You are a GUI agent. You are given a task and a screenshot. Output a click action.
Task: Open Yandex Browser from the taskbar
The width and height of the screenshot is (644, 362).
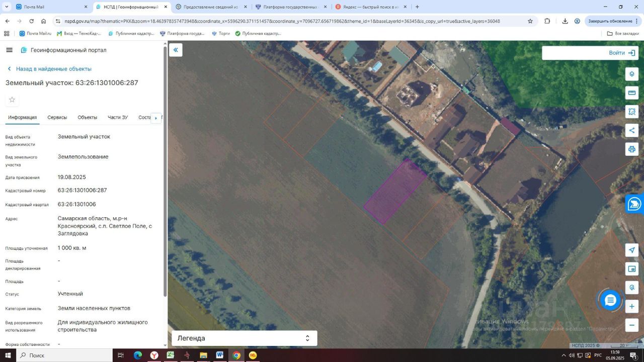coord(154,355)
